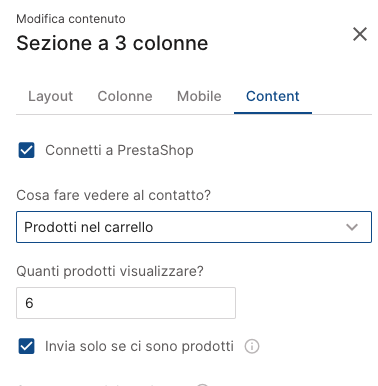Select the Prodotti nel carrello value text
Viewport: 378px width, 386px height.
(x=89, y=227)
